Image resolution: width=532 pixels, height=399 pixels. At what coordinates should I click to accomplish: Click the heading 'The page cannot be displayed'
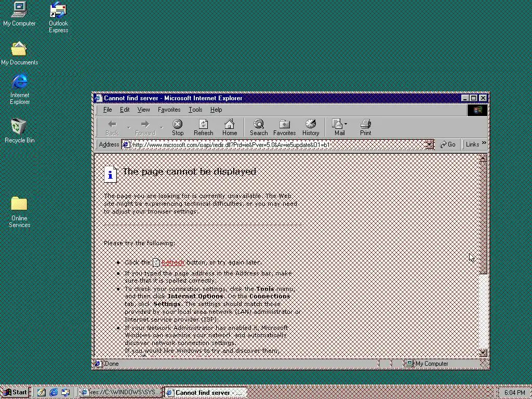tap(189, 171)
